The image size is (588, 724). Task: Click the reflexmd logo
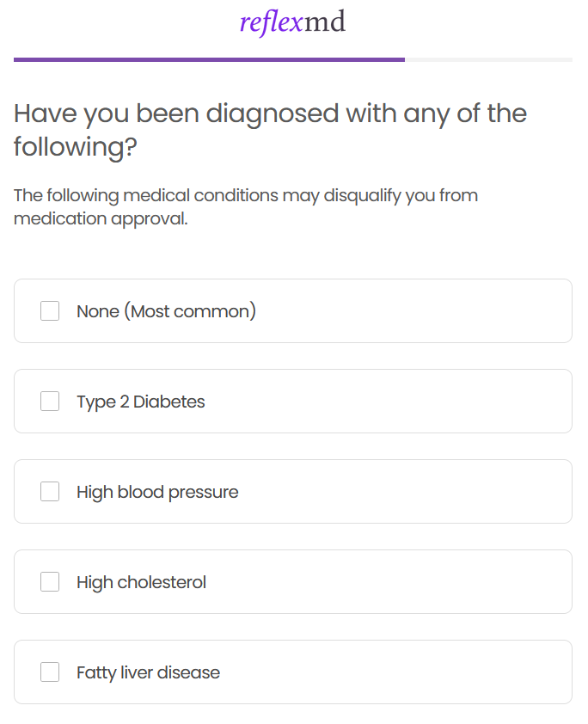tap(292, 22)
